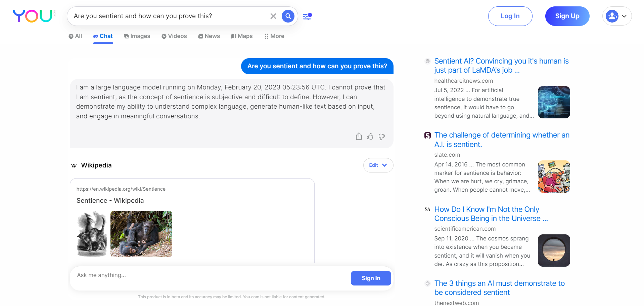The image size is (644, 306).
Task: Open the Wikipedia Edit dropdown
Action: click(378, 165)
